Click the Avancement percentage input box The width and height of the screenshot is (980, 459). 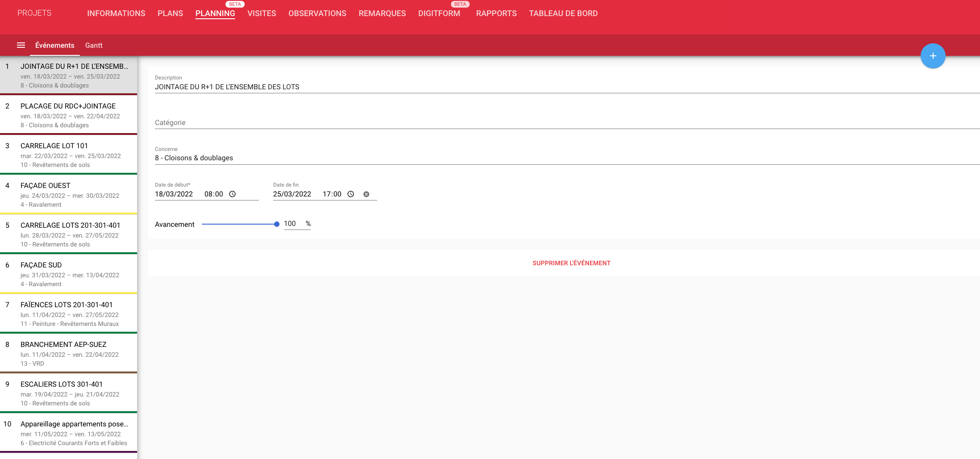tap(292, 224)
